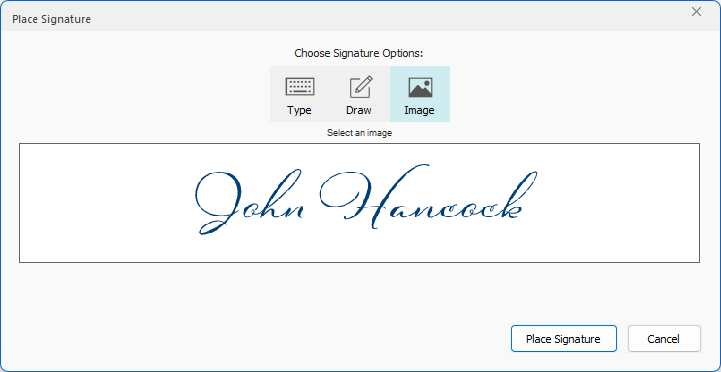Image resolution: width=721 pixels, height=372 pixels.
Task: Switch to the Draw option label
Action: pos(359,110)
